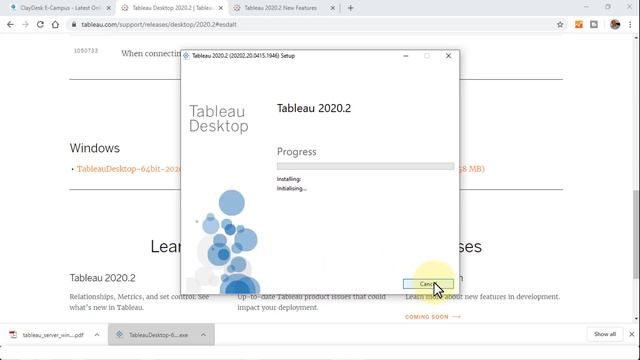Screen dimensions: 640x360
Task: Expand options for the tableau_server pdf download
Action: tap(97, 335)
